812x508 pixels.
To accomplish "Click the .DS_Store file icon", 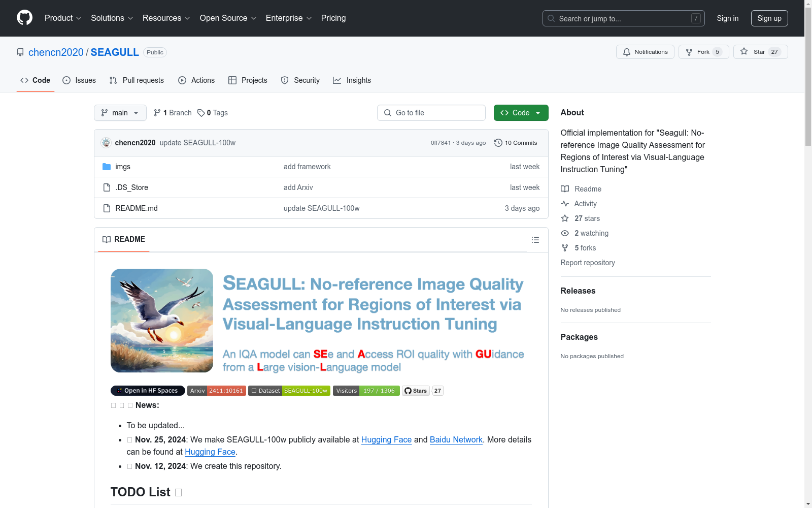I will 107,187.
